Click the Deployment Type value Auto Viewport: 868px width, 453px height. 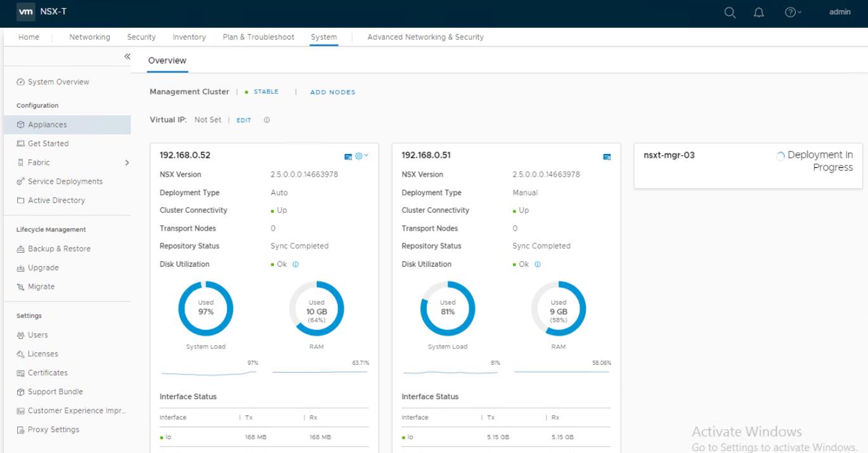(x=279, y=193)
